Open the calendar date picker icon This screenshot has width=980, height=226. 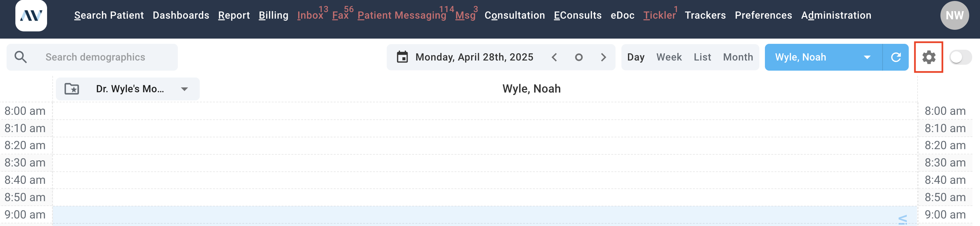pyautogui.click(x=402, y=57)
